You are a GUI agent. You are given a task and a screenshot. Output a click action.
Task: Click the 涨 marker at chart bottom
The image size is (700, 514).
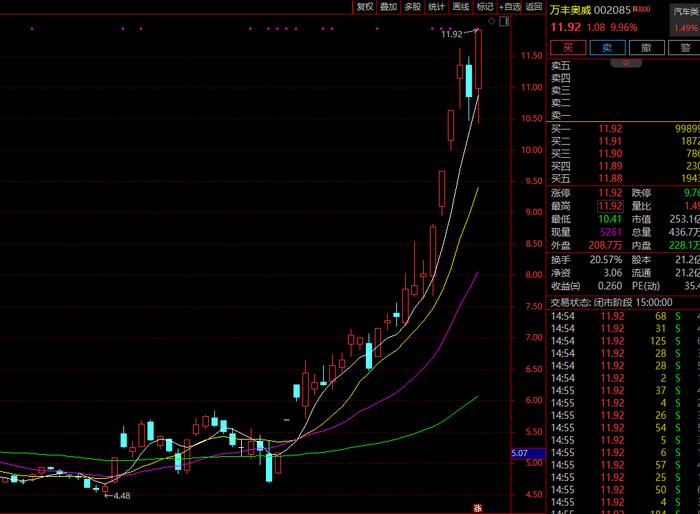click(478, 508)
